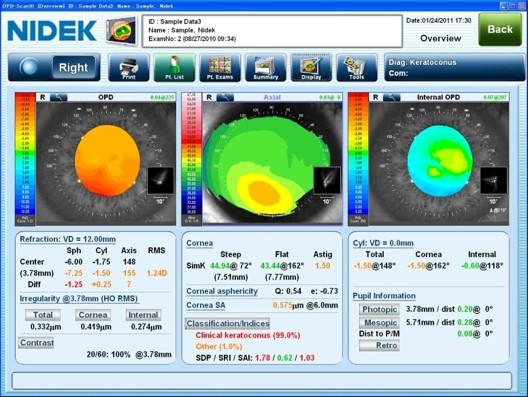Select the Cornea irregularity tab
528x397 pixels.
pos(93,315)
